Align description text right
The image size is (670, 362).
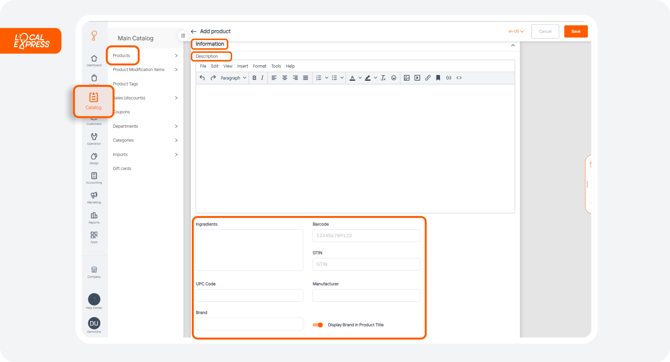click(295, 78)
